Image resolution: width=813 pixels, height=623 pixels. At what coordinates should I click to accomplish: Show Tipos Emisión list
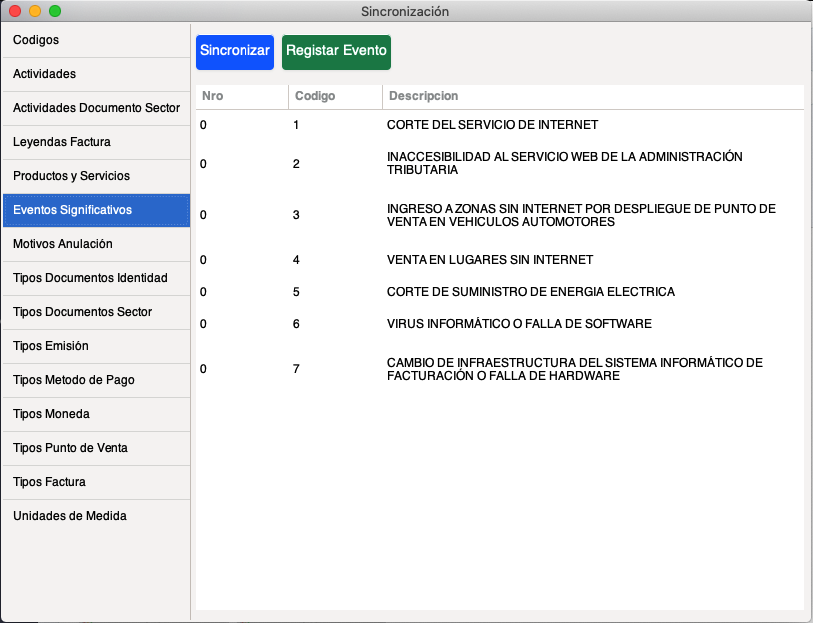pos(95,346)
